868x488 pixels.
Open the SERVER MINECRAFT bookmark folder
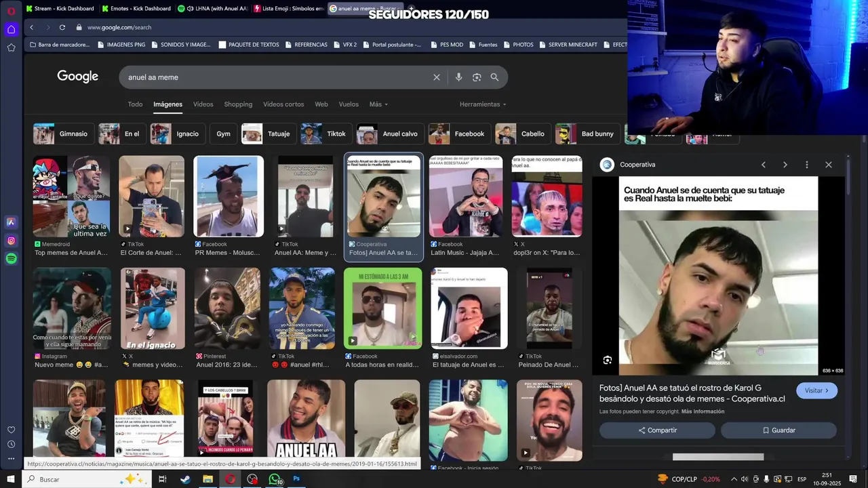(568, 45)
